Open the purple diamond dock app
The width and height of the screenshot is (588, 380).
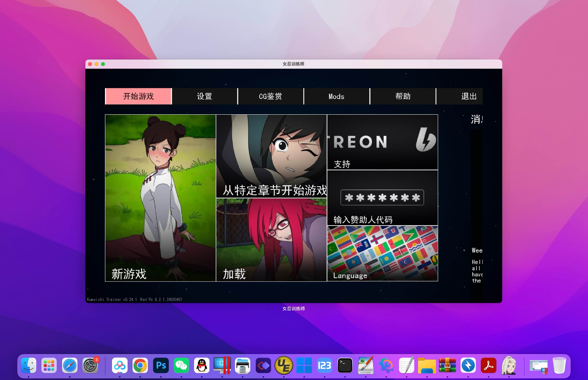click(x=263, y=365)
